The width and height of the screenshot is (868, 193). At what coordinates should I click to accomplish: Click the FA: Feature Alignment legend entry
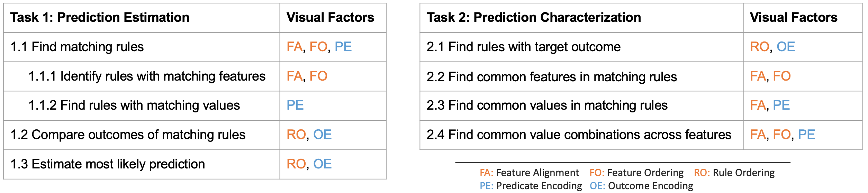pyautogui.click(x=529, y=173)
